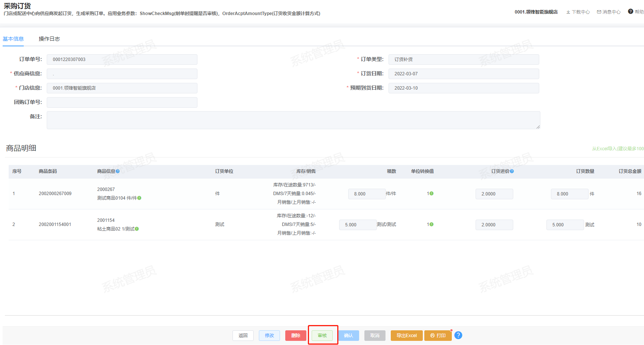Click the blue help circle beside 打印

458,335
